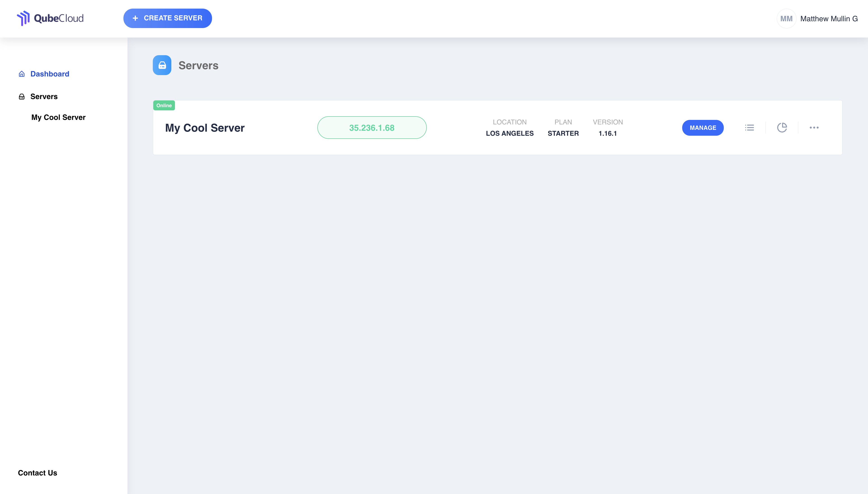
Task: Click MANAGE button for My Cool Server
Action: coord(702,128)
